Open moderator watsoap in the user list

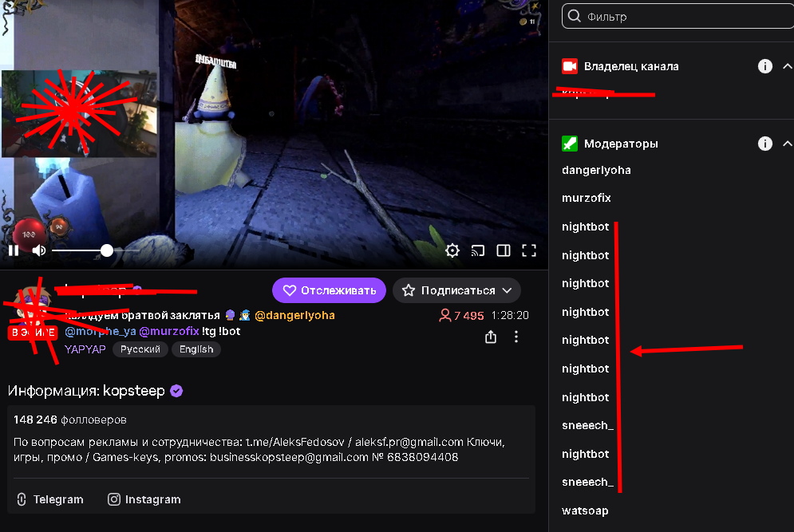pos(585,510)
